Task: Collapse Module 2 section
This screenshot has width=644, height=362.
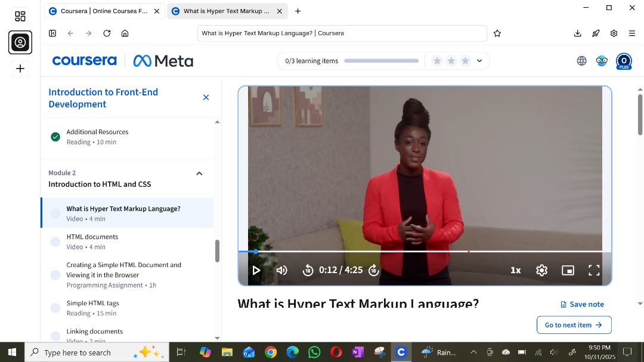Action: (x=199, y=174)
